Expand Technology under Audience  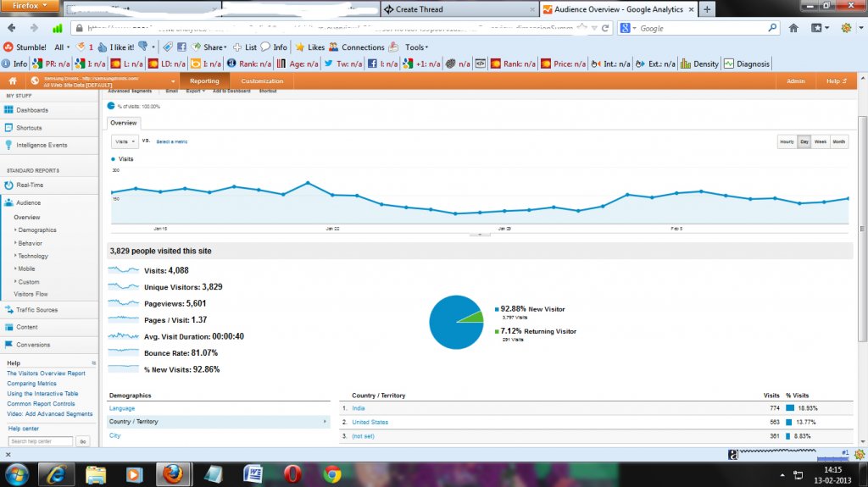pyautogui.click(x=32, y=256)
